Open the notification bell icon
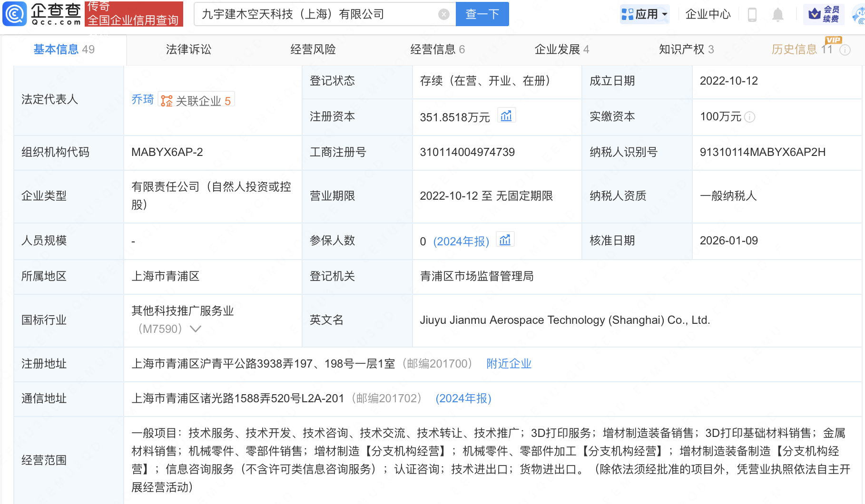 click(x=778, y=14)
